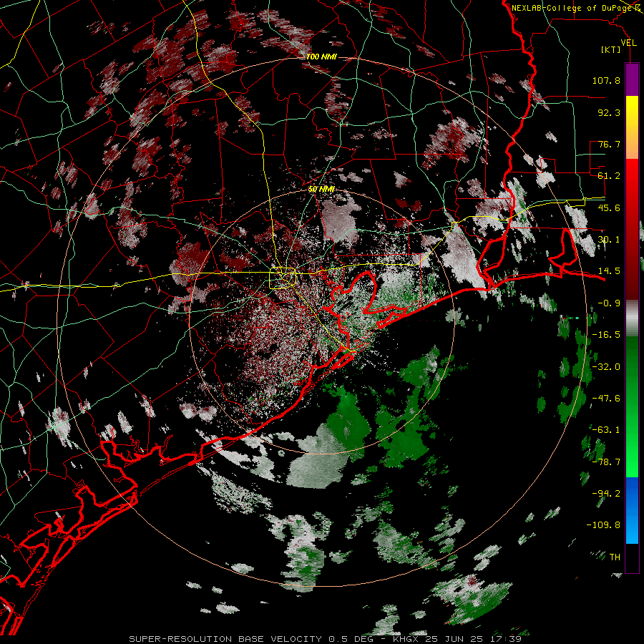Click the 100 NMI range ring label

(321, 57)
